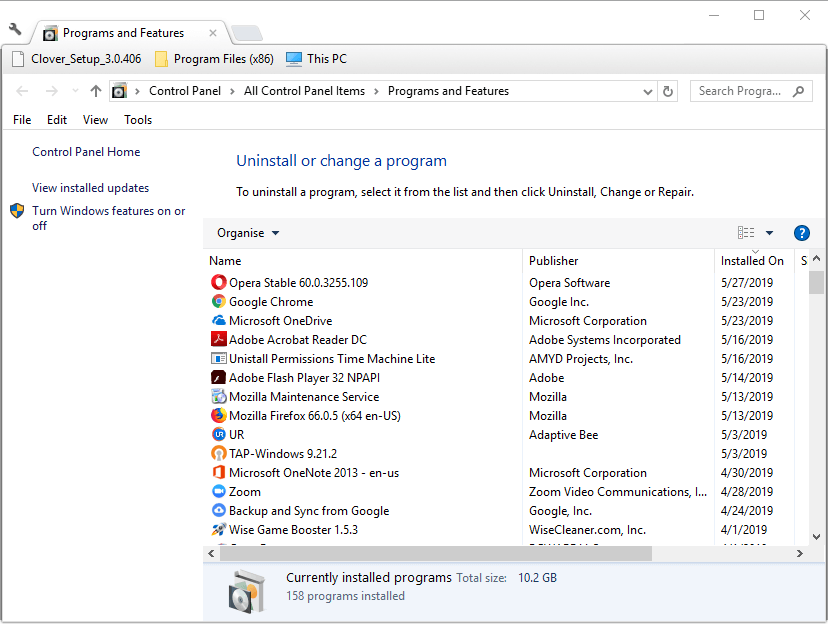Go to Control Panel Home
The height and width of the screenshot is (624, 828).
[x=86, y=152]
